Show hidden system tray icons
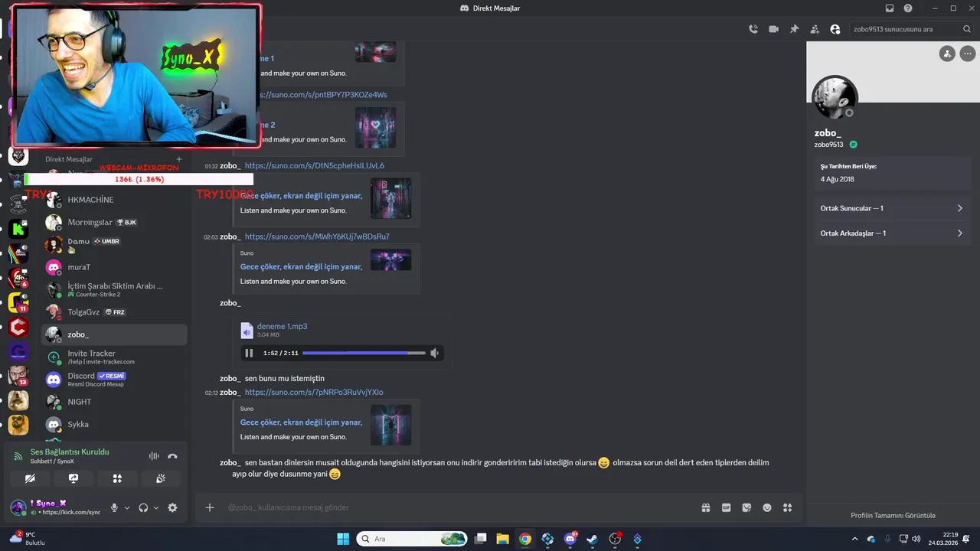Viewport: 980px width, 551px height. click(855, 539)
